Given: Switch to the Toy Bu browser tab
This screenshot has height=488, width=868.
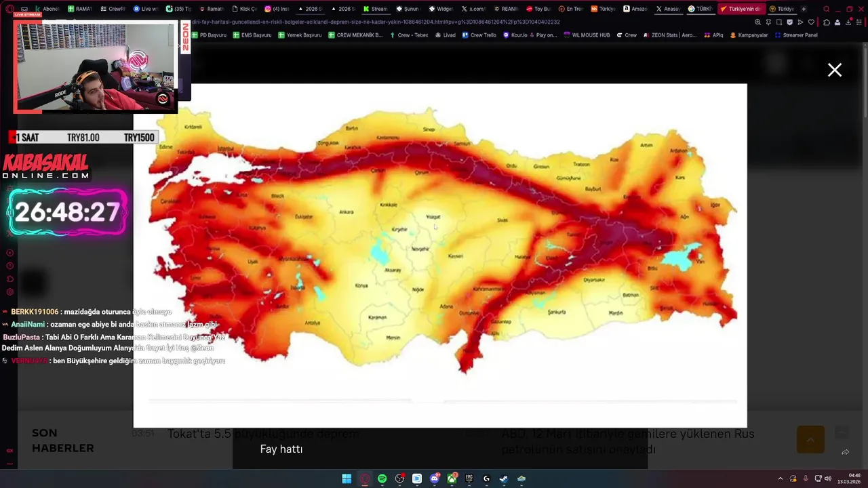Looking at the screenshot, I should (539, 9).
